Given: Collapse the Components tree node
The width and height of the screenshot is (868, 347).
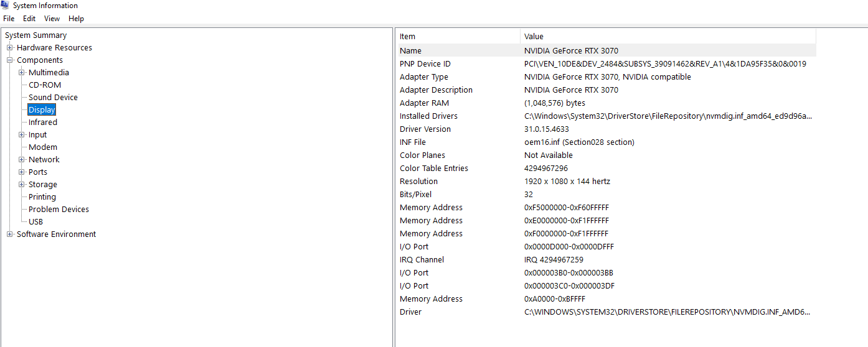Looking at the screenshot, I should coord(10,60).
